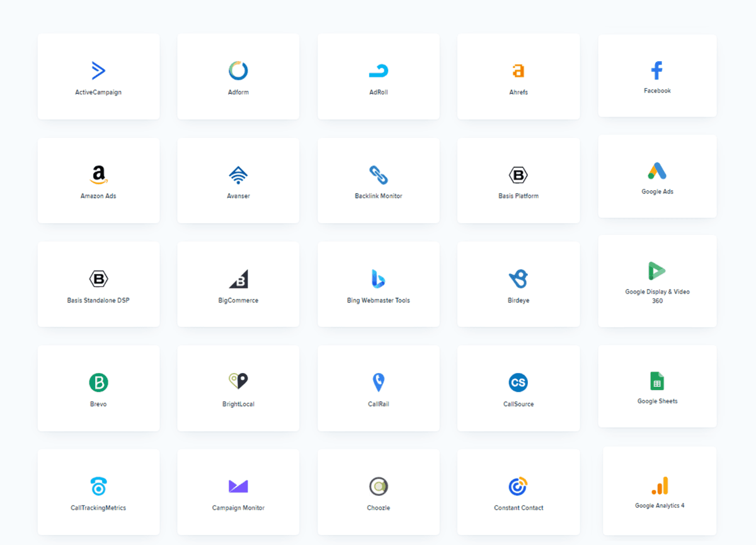Click the ActiveCampaign chevron logo
The height and width of the screenshot is (545, 756).
point(98,71)
